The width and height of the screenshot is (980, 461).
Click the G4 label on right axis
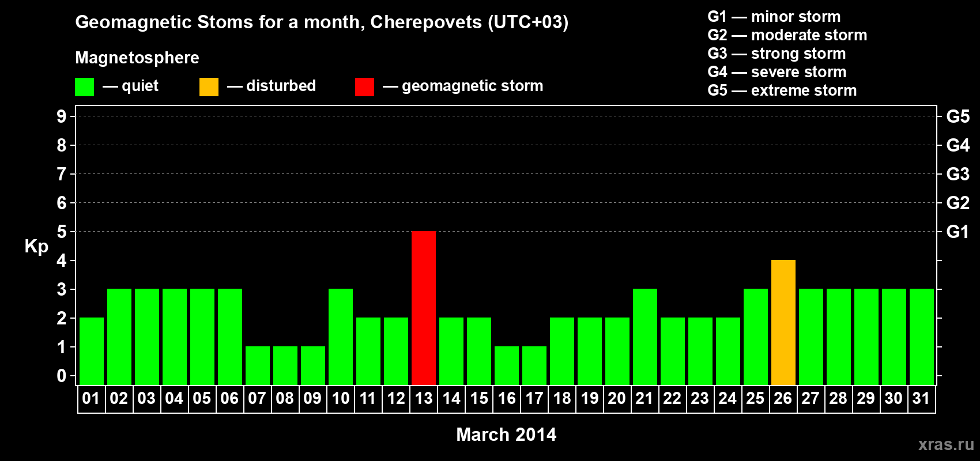(958, 145)
